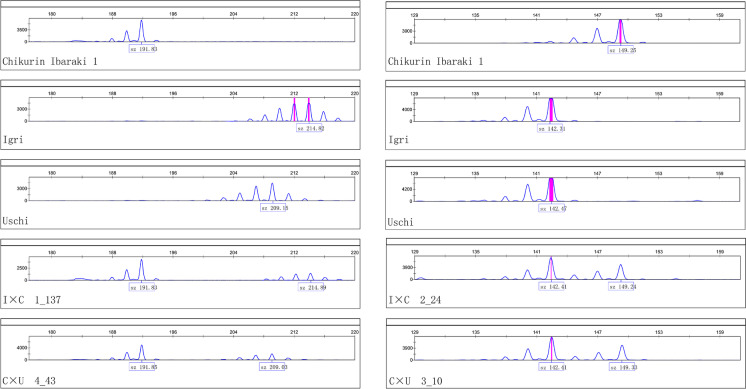This screenshot has height=389, width=746.
Task: Click the 'I×C 1_137' sample name
Action: pos(32,300)
